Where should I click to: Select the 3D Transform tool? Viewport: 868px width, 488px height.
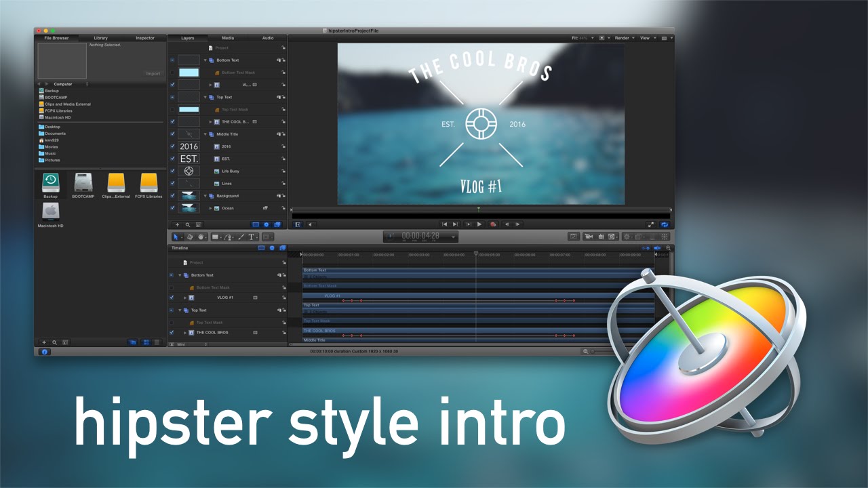coord(190,237)
